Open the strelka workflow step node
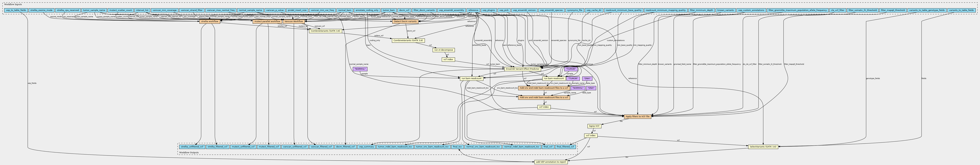This screenshot has width=980, height=165. (210, 21)
